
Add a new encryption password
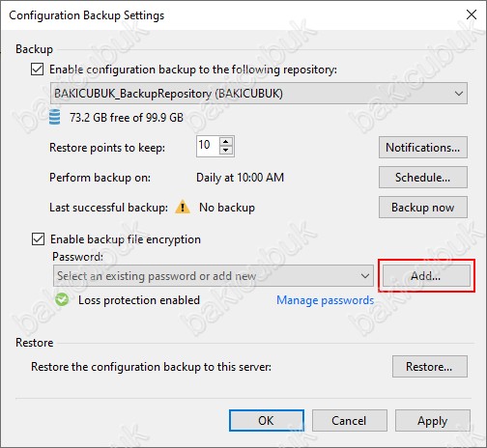426,276
